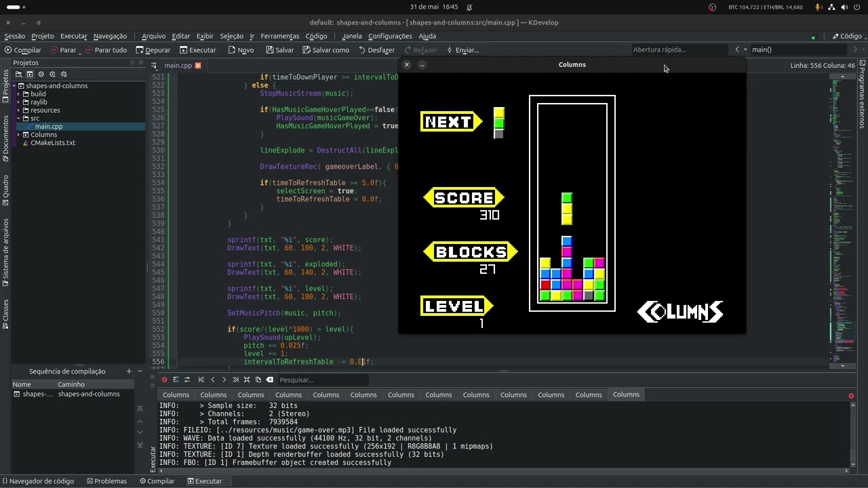Open CMakeLists.txt in the project tree
Viewport: 868px width, 488px height.
(x=52, y=143)
